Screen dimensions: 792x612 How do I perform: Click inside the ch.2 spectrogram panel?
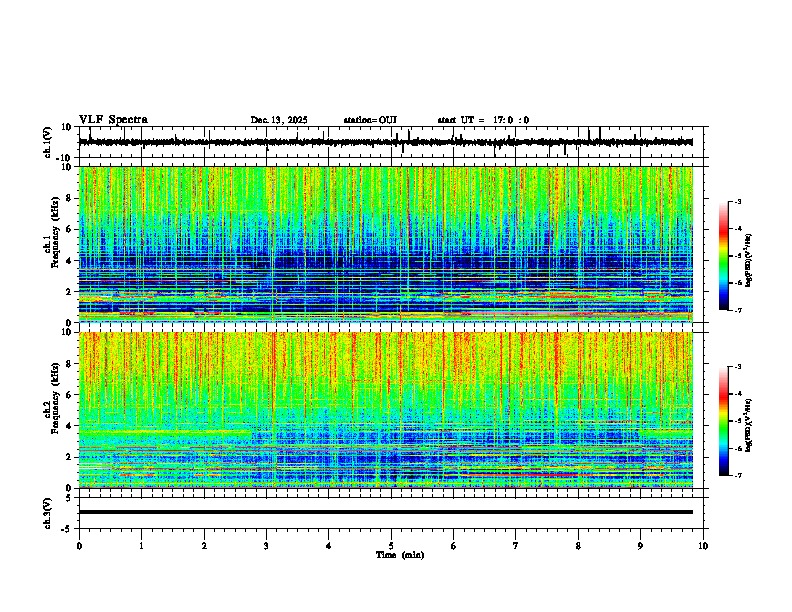point(386,410)
